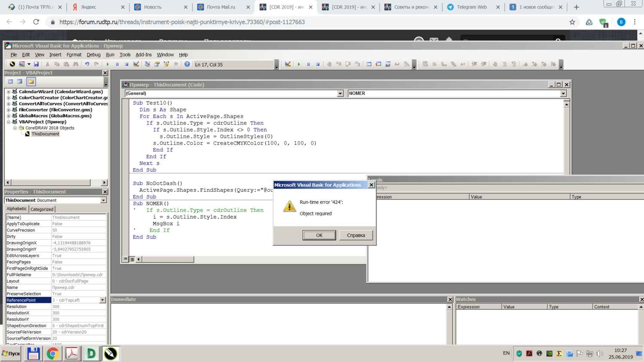The height and width of the screenshot is (362, 644).
Task: Open the ThisDocument object dropdown in Properties
Action: 103,200
